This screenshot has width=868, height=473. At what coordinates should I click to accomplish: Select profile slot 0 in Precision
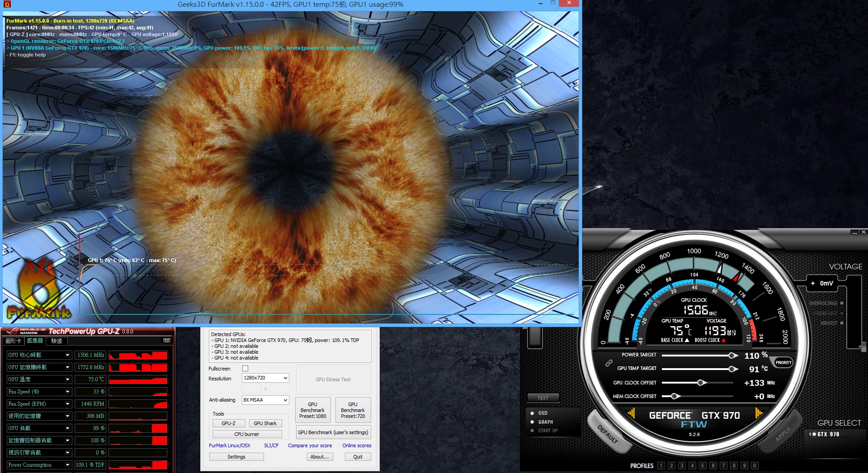755,466
